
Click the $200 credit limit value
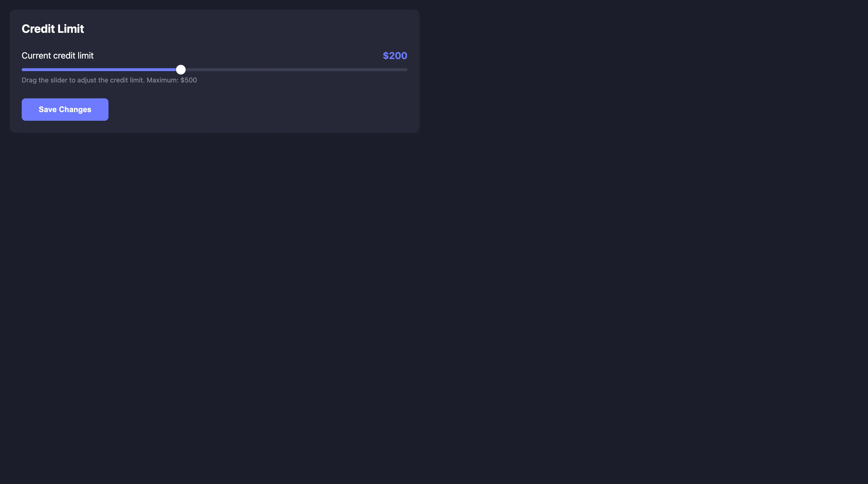click(394, 56)
